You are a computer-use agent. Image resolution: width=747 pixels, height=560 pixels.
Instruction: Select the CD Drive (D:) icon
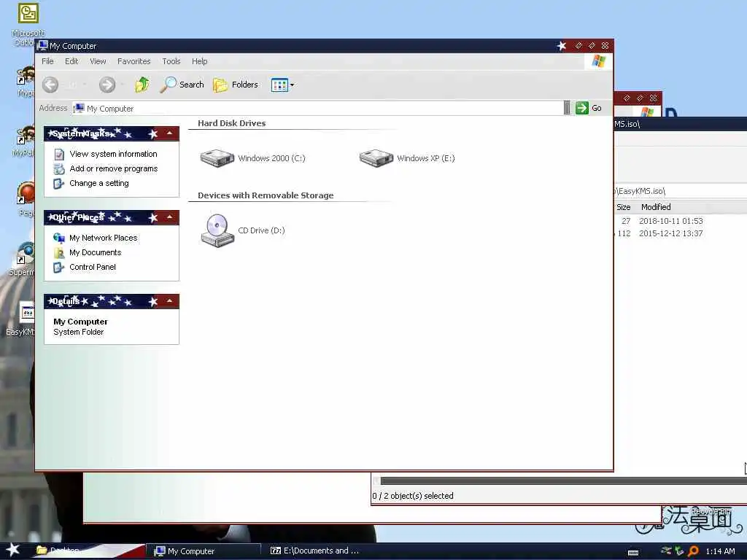(x=217, y=230)
